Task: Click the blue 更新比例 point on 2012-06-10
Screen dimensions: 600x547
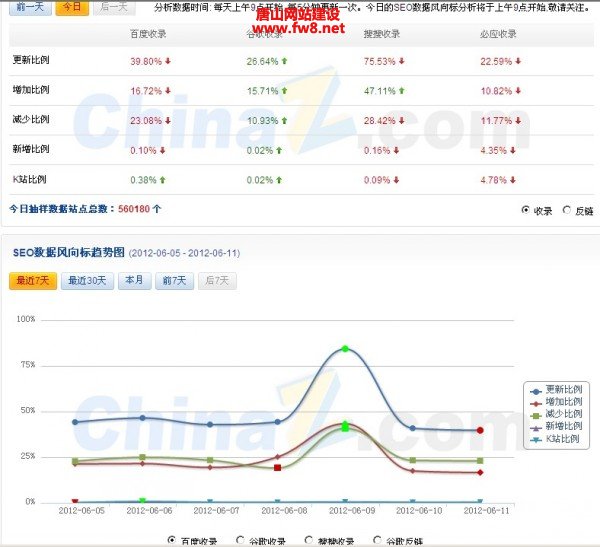Action: [412, 428]
